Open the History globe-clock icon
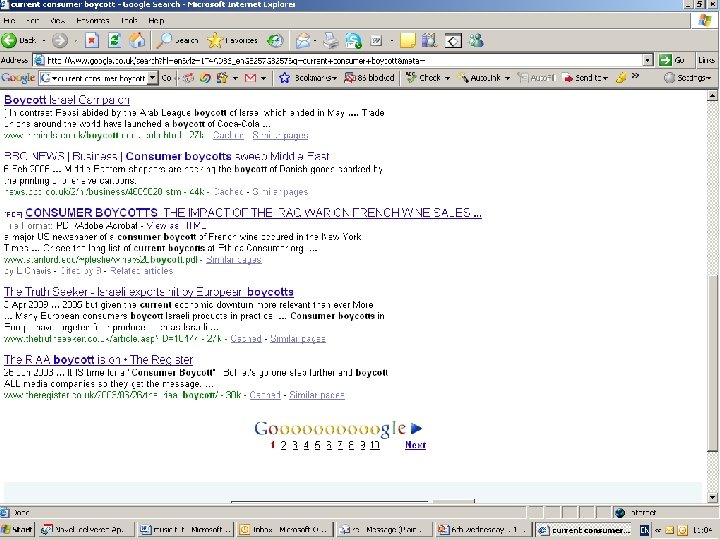 [x=275, y=40]
